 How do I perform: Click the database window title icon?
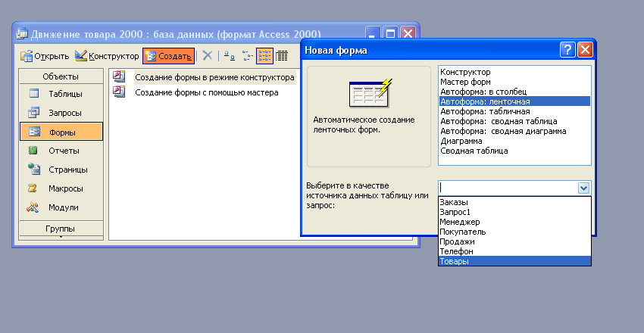pyautogui.click(x=22, y=33)
